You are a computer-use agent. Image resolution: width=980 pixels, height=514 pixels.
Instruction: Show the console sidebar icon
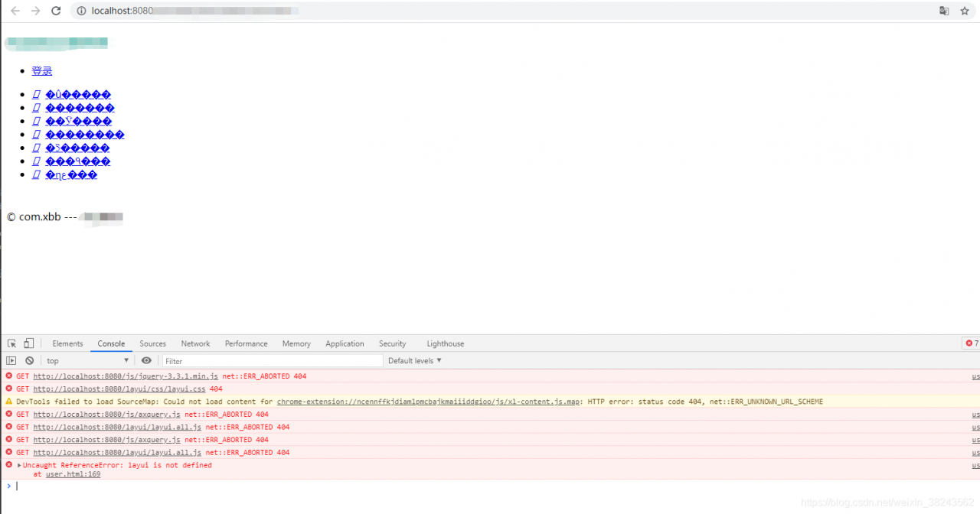coord(11,360)
